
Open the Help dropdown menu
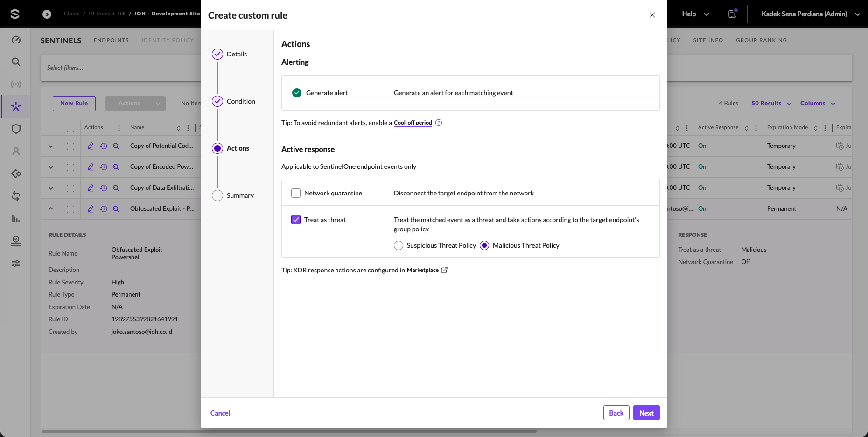[695, 14]
